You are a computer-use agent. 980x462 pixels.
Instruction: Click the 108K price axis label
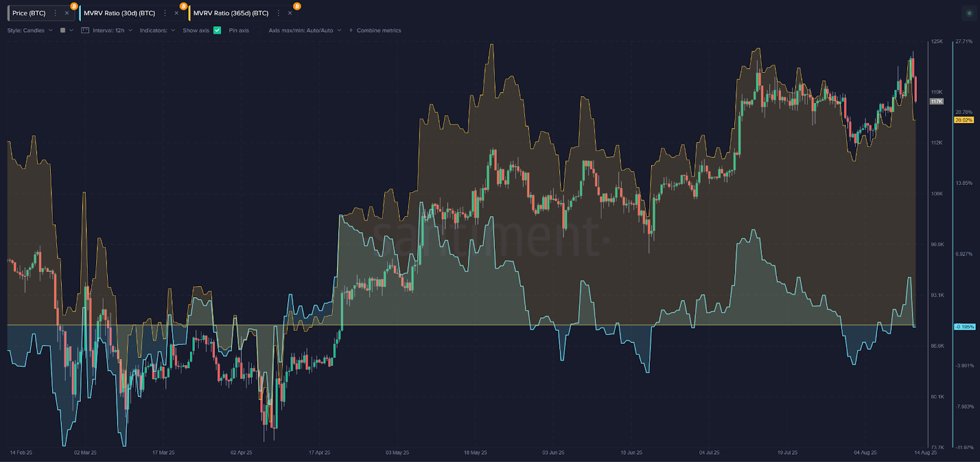937,194
